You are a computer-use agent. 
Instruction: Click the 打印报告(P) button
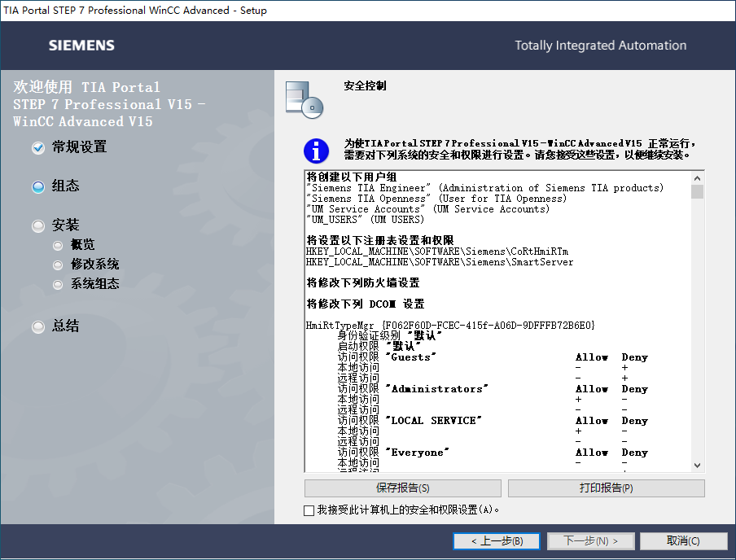pyautogui.click(x=606, y=488)
